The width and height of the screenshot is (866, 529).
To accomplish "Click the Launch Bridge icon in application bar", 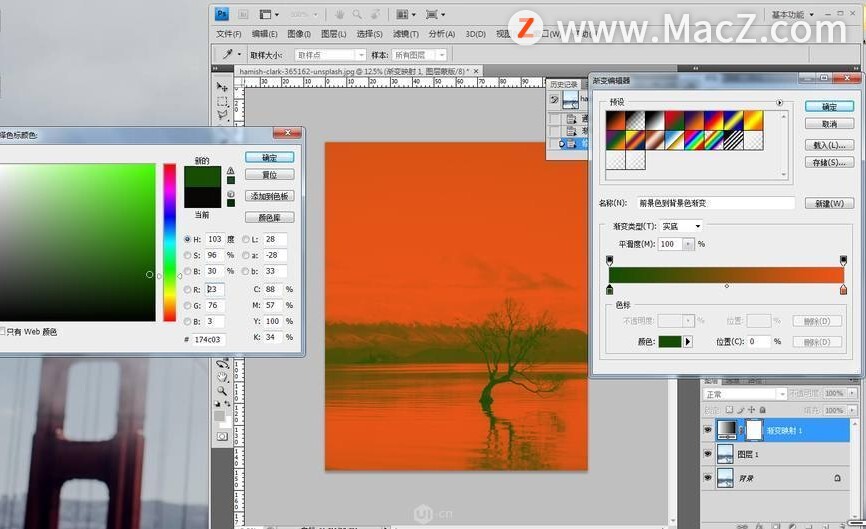I will tap(243, 14).
